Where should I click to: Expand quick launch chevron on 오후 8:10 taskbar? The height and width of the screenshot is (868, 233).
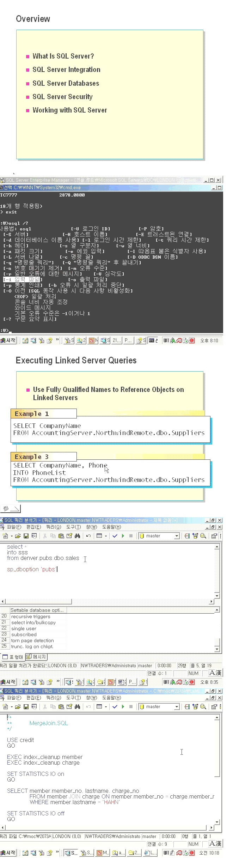tap(57, 340)
